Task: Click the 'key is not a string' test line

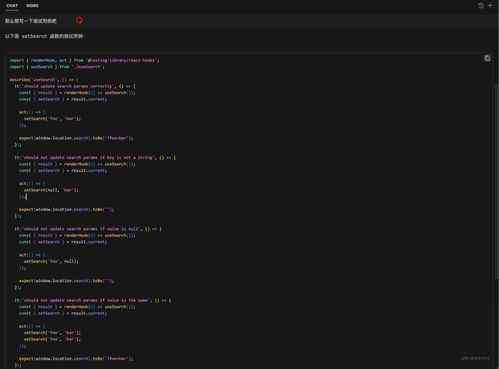Action: (95, 157)
